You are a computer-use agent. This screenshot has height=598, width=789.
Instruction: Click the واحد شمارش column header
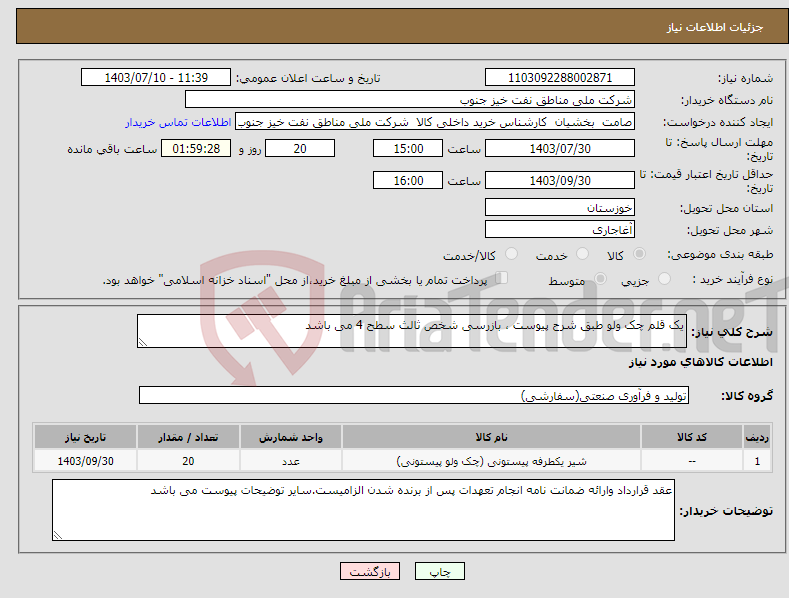tap(291, 437)
